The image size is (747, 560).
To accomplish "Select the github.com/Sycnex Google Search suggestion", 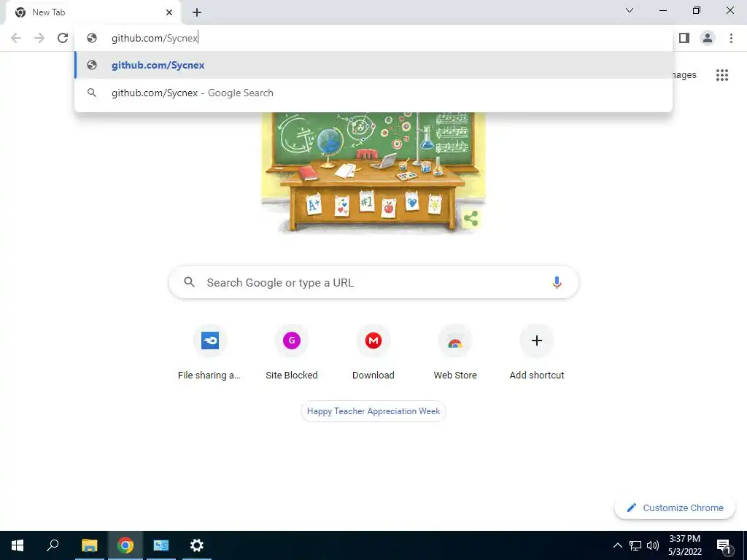I will click(x=374, y=93).
